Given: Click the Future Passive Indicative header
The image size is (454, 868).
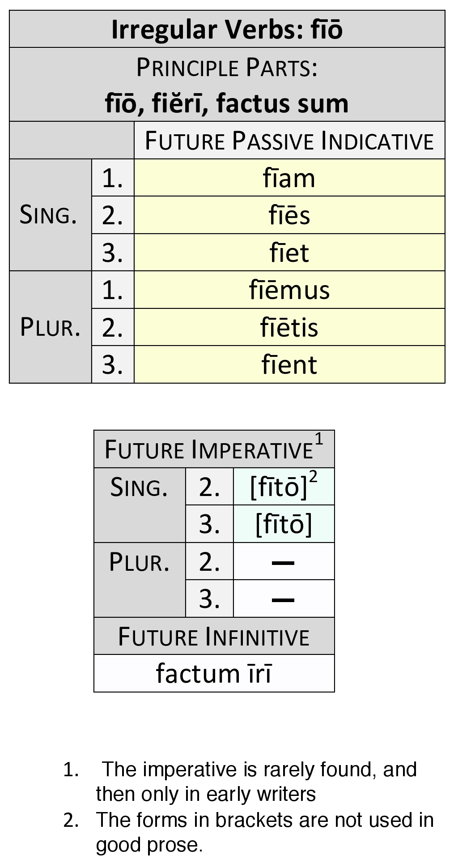Looking at the screenshot, I should click(289, 141).
